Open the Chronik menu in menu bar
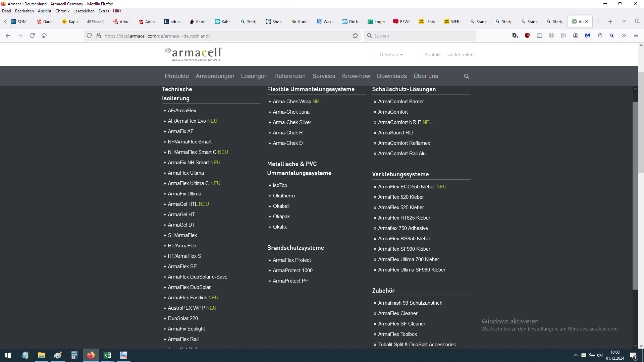This screenshot has height=362, width=644. pos(62,11)
